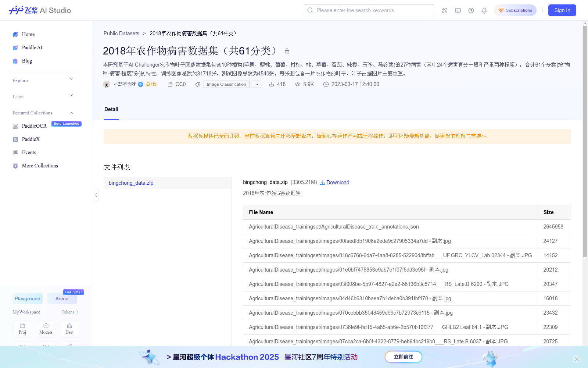Viewport: 588px width, 368px height.
Task: Open Blog in the sidebar
Action: click(27, 61)
